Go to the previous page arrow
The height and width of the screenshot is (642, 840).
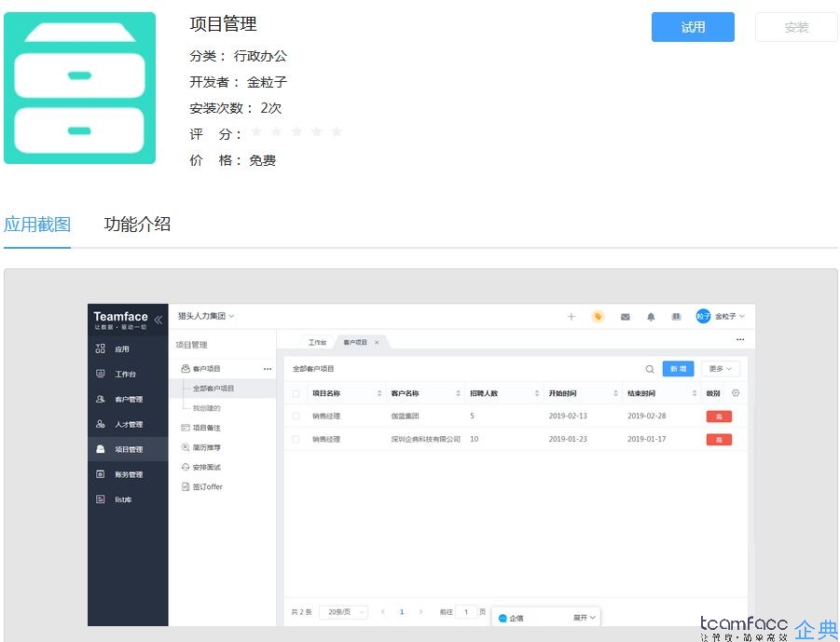(382, 611)
